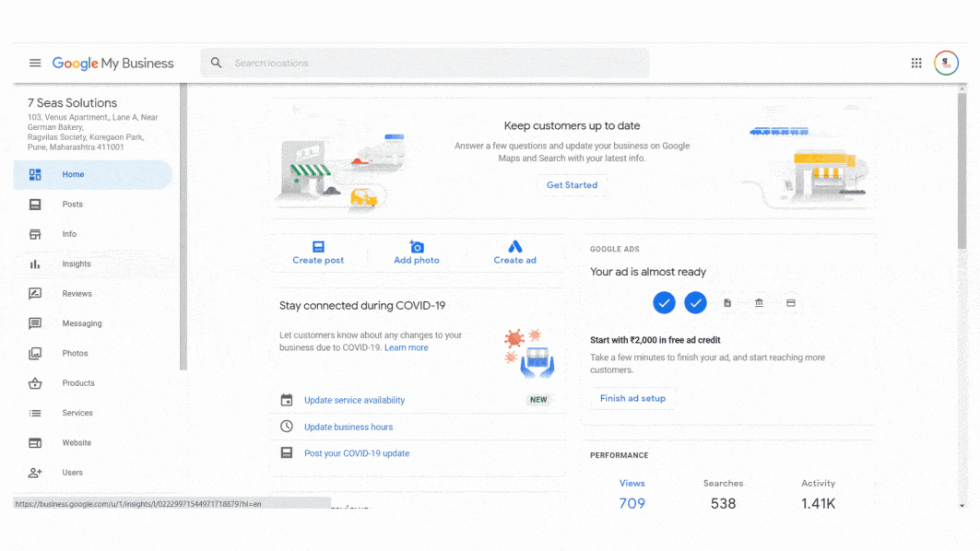The image size is (980, 551).
Task: Click the clock icon beside Update business hours
Action: click(x=286, y=426)
